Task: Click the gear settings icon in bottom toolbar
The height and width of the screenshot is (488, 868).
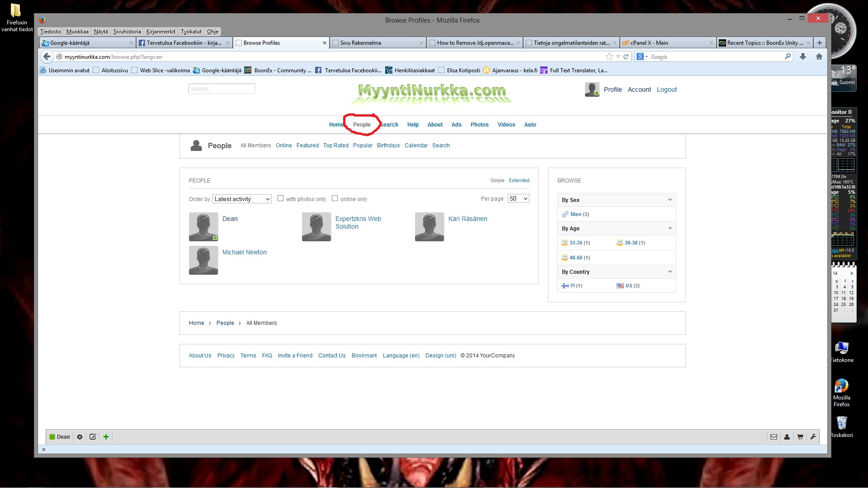Action: 80,437
